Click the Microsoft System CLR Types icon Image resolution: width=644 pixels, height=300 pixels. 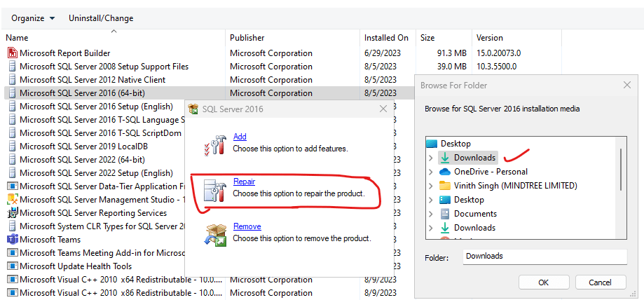(x=13, y=226)
